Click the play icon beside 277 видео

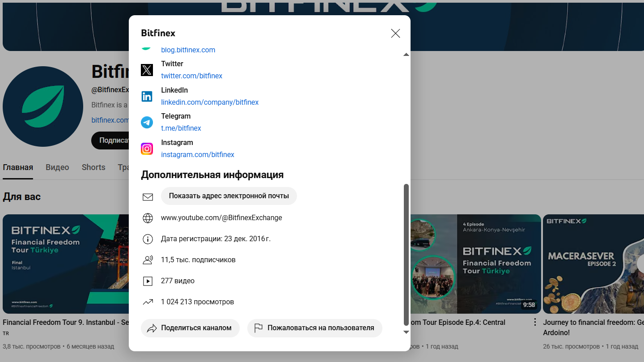pyautogui.click(x=148, y=281)
